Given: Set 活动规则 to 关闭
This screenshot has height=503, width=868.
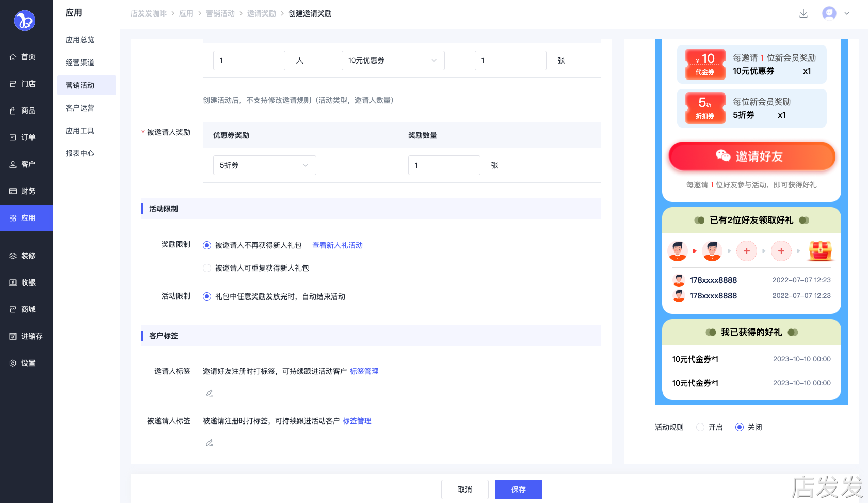Looking at the screenshot, I should click(740, 427).
